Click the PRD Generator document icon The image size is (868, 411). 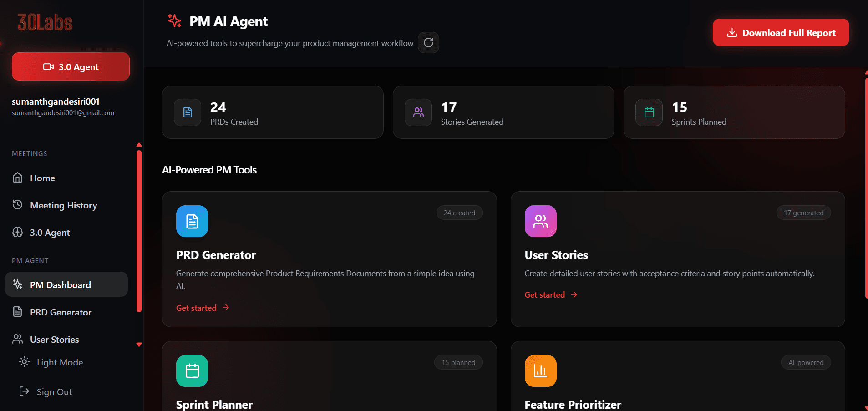click(x=192, y=221)
